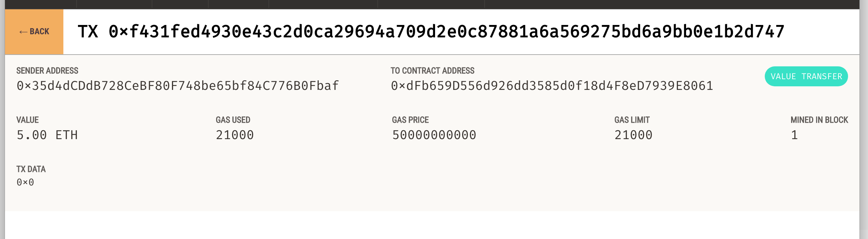Select the second segment of the top navigation bar

[x=114, y=4]
